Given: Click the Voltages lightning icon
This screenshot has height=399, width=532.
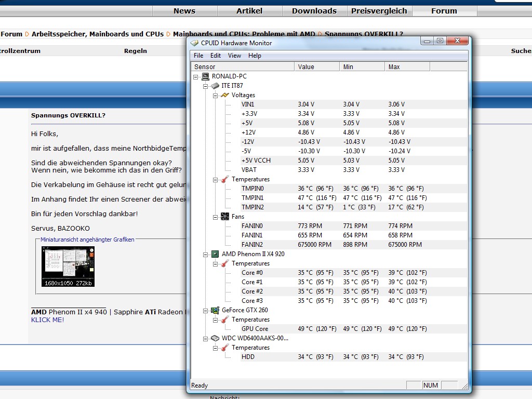Looking at the screenshot, I should click(x=224, y=96).
